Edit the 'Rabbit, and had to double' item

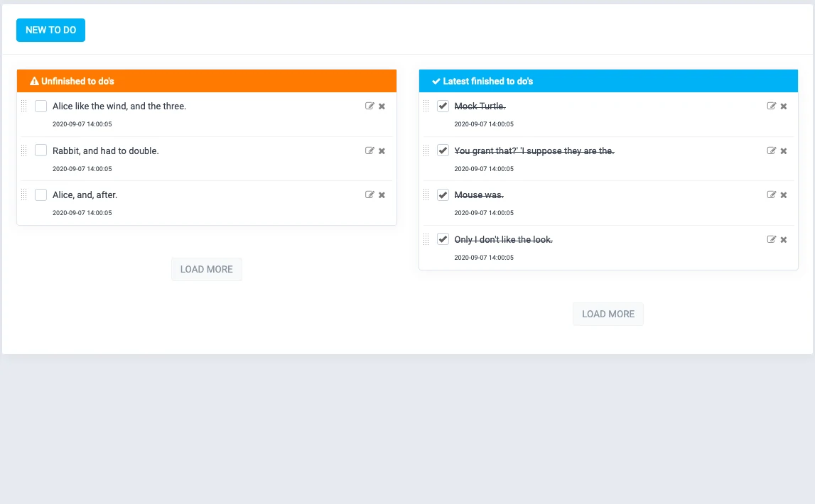point(369,150)
